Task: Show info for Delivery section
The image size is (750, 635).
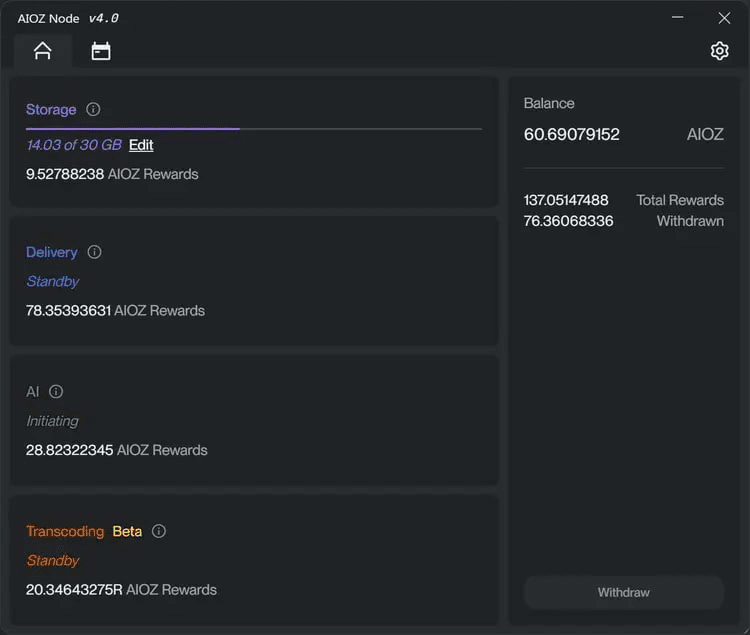Action: (x=94, y=252)
